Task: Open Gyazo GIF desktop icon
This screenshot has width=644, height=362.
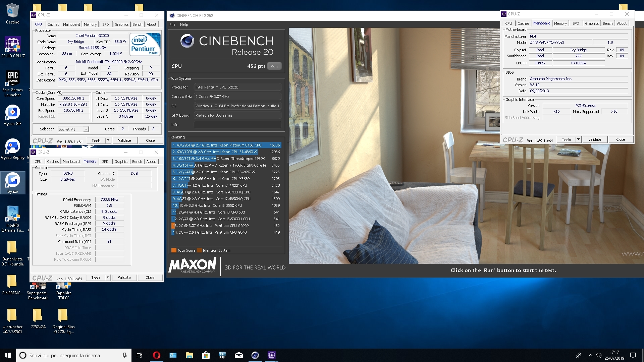Action: tap(12, 115)
